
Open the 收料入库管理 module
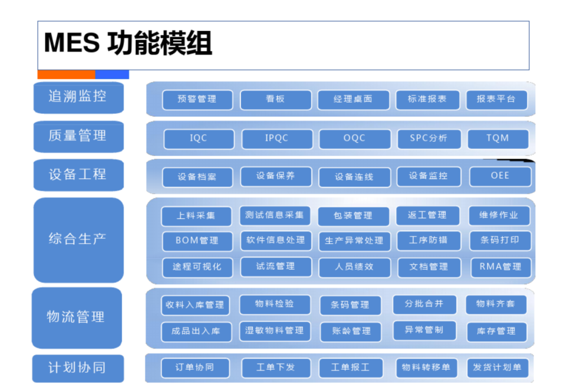click(x=196, y=305)
